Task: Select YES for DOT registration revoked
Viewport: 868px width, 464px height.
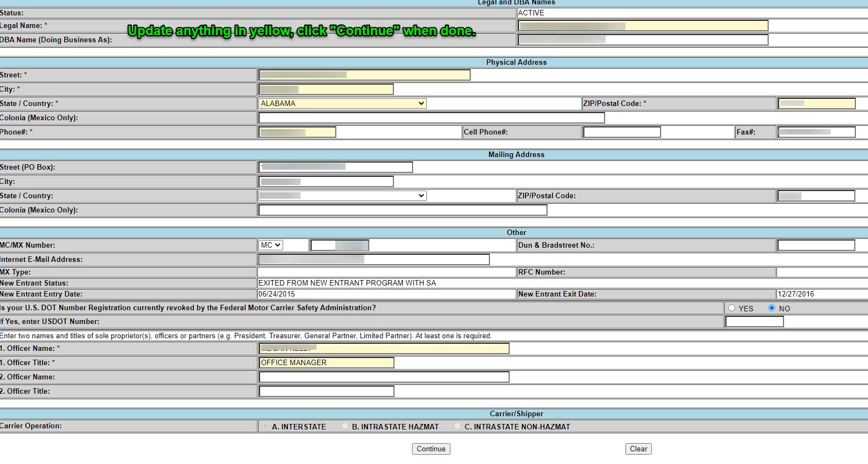Action: pos(731,308)
